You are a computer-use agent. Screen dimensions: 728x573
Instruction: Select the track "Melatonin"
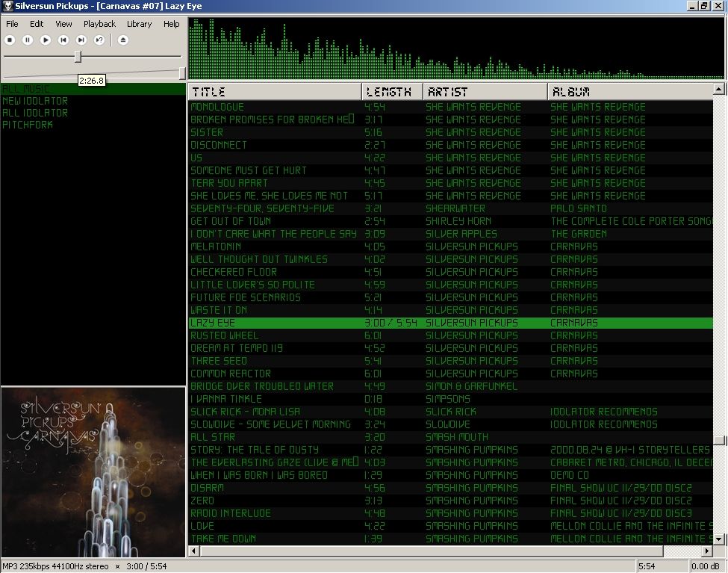(450, 247)
